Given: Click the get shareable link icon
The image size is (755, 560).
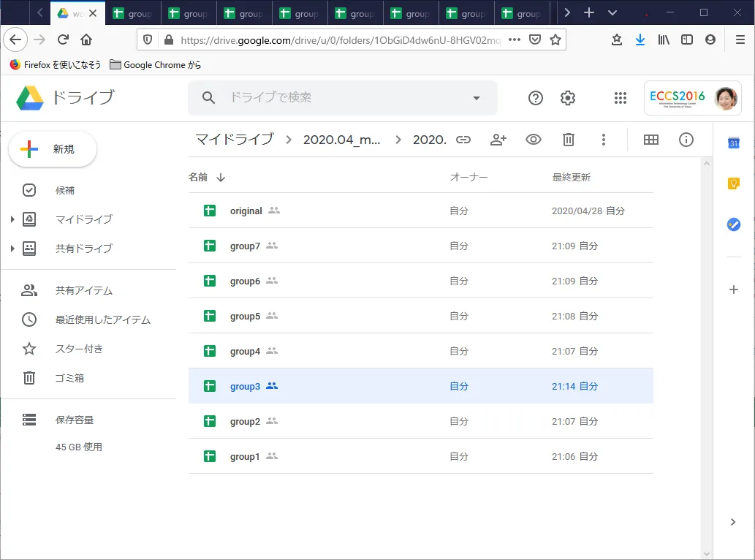Looking at the screenshot, I should coord(463,140).
